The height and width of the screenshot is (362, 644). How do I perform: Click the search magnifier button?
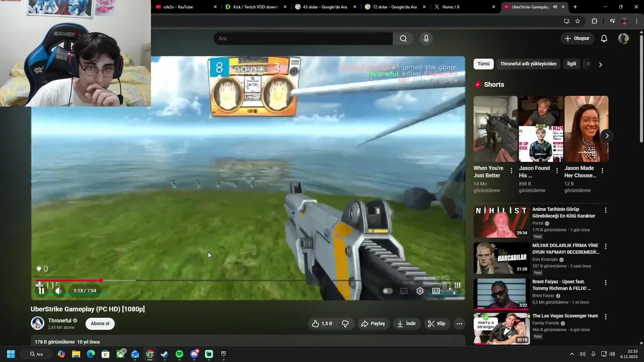pyautogui.click(x=404, y=38)
